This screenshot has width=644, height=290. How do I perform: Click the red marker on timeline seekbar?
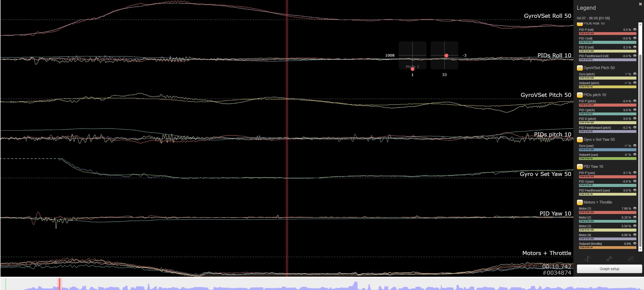click(59, 284)
